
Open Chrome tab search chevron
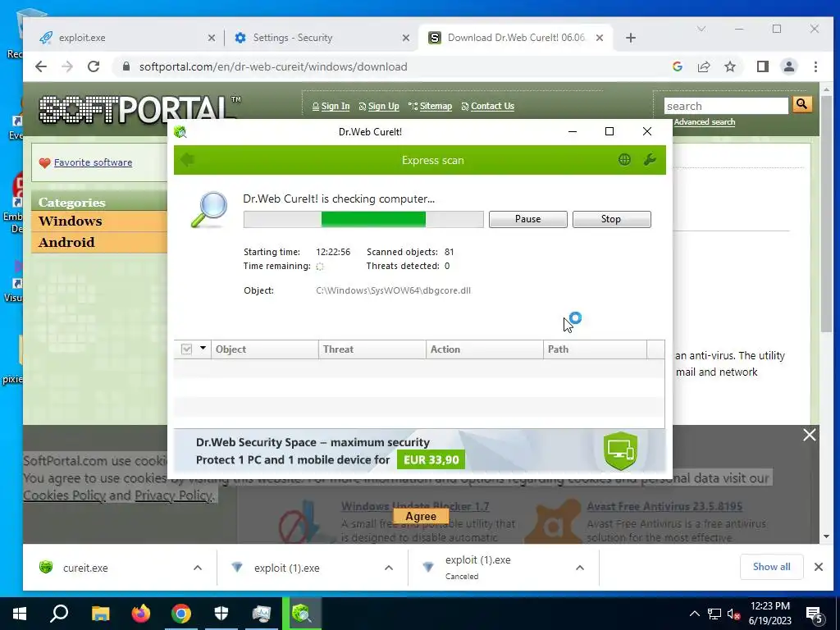[701, 29]
